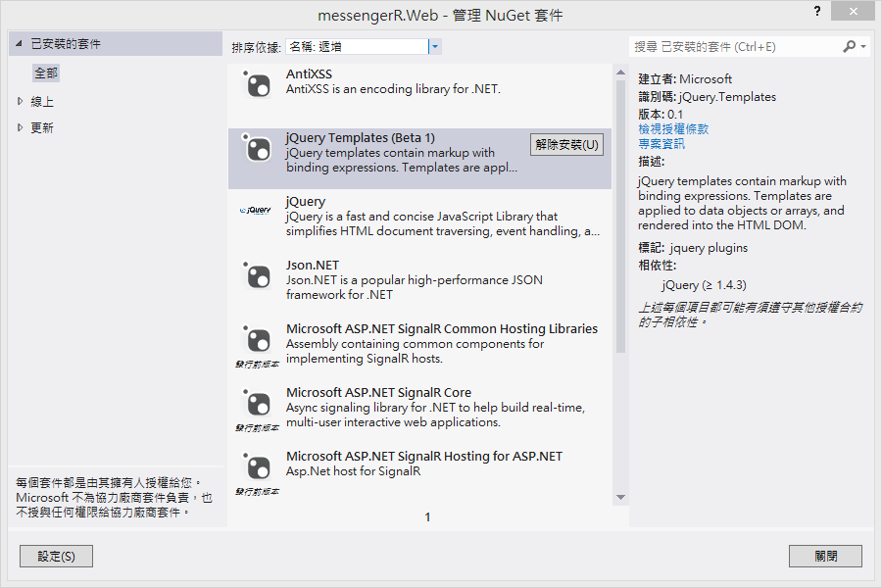Image resolution: width=882 pixels, height=588 pixels.
Task: Focus the 搜尋 已安裝的套件 search field
Action: 735,47
